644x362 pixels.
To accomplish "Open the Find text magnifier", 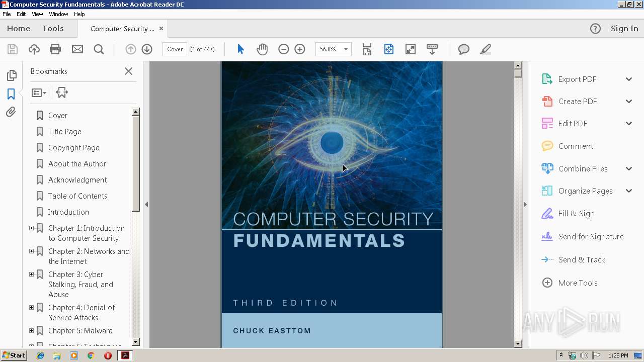I will click(x=99, y=49).
